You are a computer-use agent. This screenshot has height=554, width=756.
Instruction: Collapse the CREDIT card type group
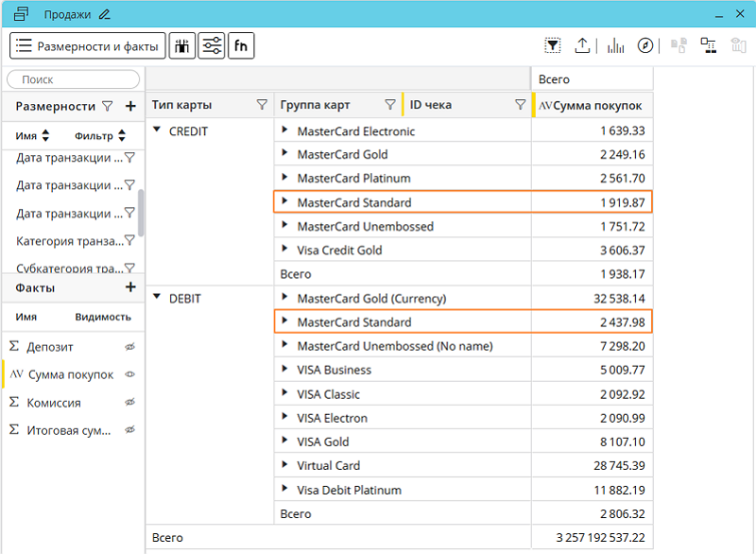click(x=157, y=130)
